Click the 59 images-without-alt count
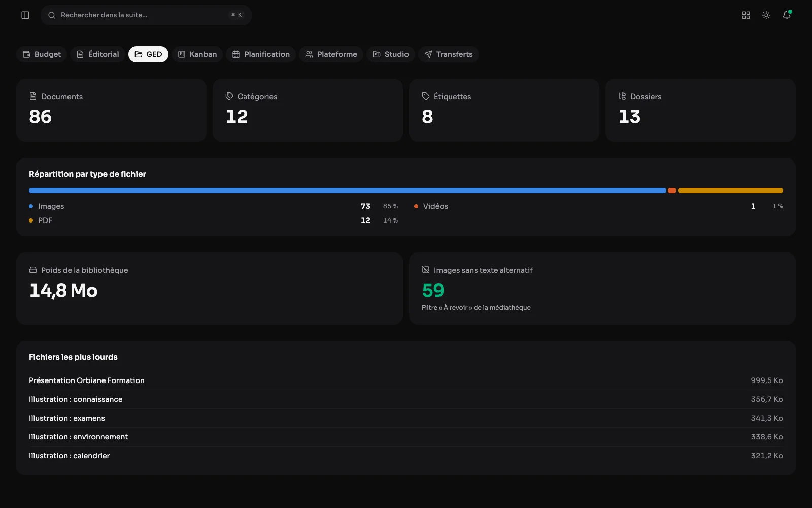The height and width of the screenshot is (508, 812). tap(433, 291)
